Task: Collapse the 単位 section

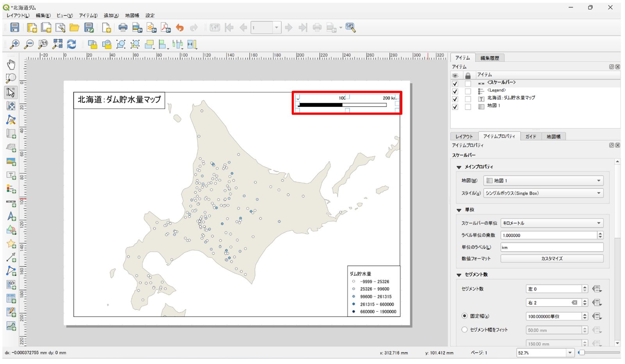Action: [x=459, y=210]
